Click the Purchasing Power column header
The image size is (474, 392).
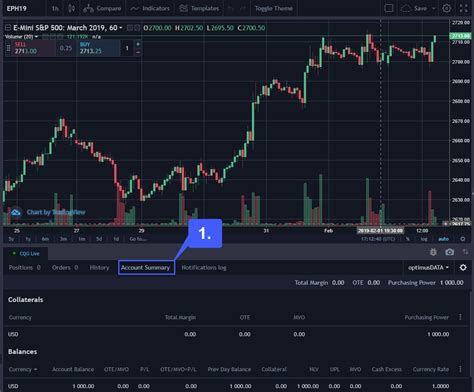pyautogui.click(x=427, y=317)
